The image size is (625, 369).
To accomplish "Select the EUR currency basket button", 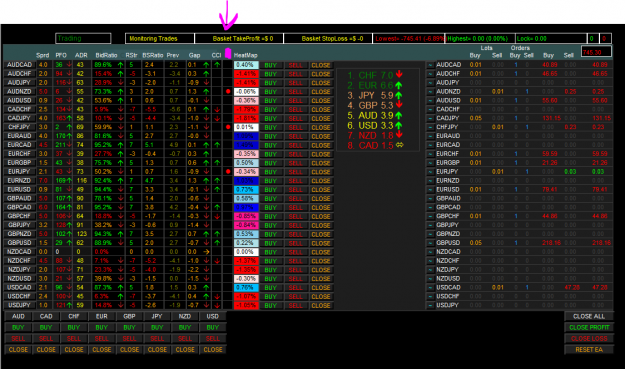I will (x=102, y=316).
